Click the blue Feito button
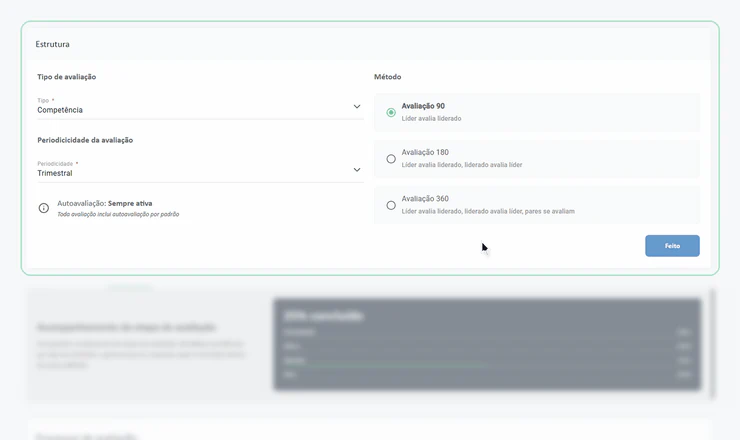The image size is (740, 440). 672,246
